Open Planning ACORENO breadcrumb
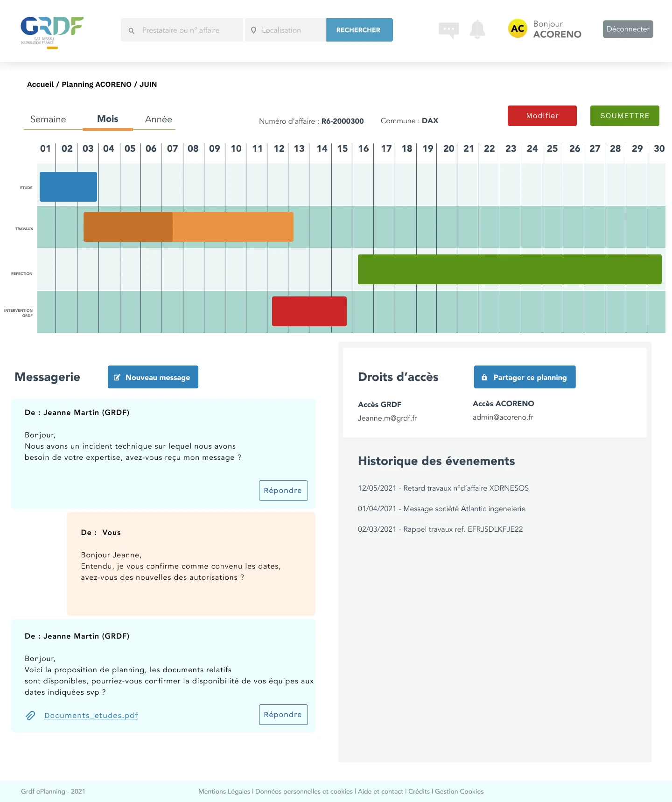 [97, 84]
